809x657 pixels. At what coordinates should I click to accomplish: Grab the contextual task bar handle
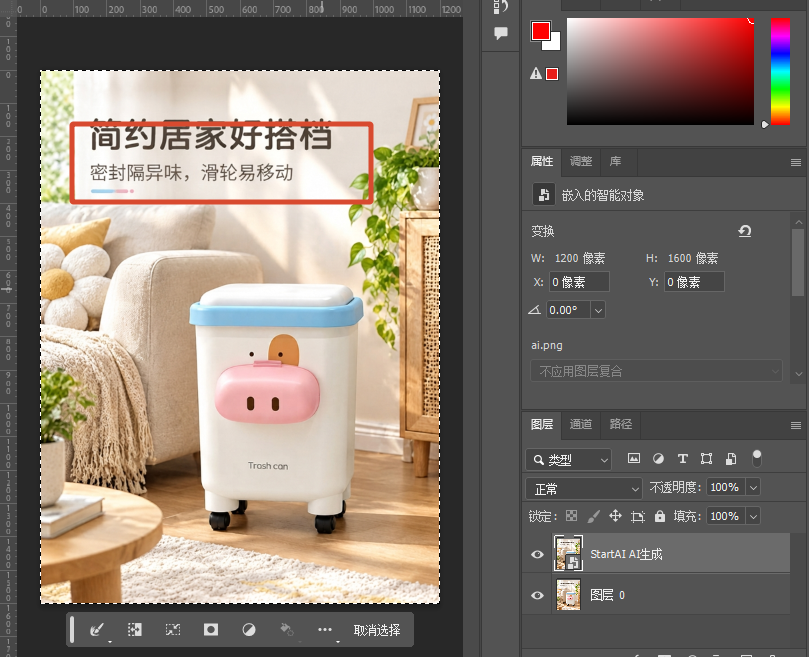72,630
